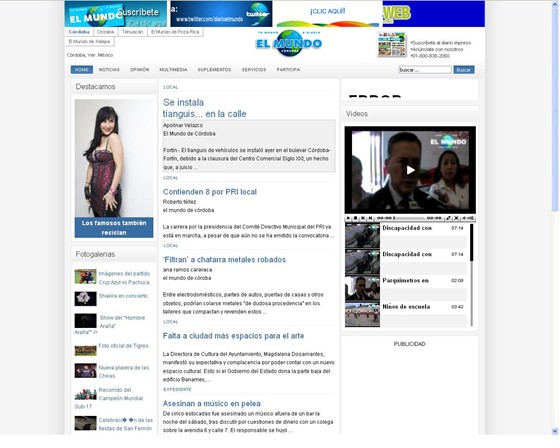The image size is (560, 448).
Task: Click the WEB banner ad
Action: pyautogui.click(x=434, y=14)
